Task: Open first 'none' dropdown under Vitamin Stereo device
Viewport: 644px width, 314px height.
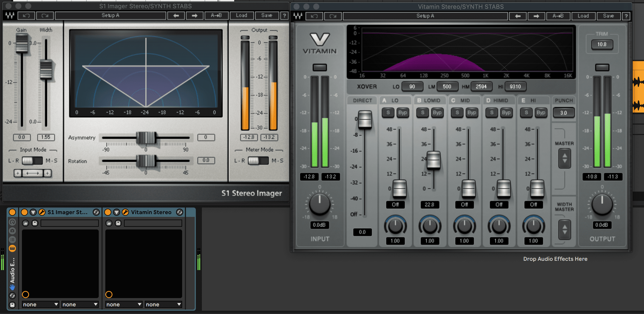Action: tap(124, 304)
